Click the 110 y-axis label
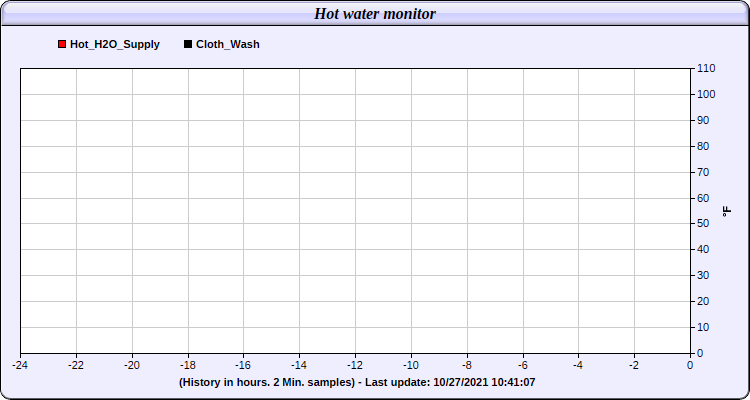Screen dimensions: 750x400 pos(706,68)
